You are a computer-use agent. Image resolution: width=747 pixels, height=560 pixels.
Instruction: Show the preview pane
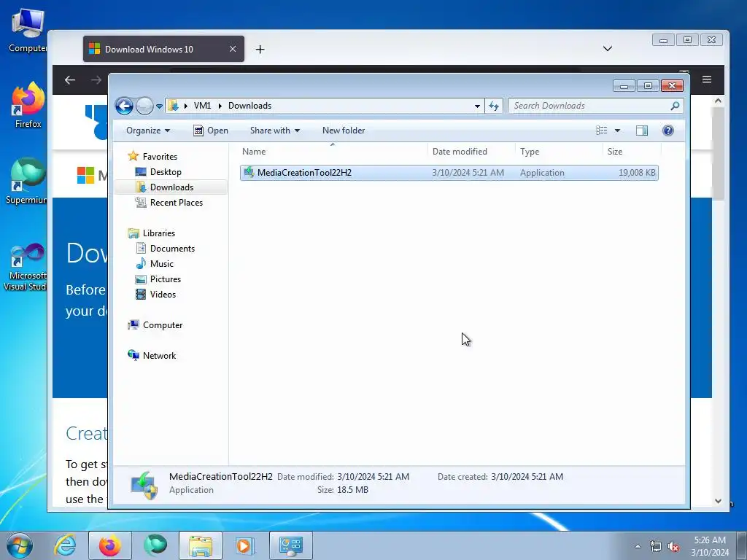(x=642, y=131)
